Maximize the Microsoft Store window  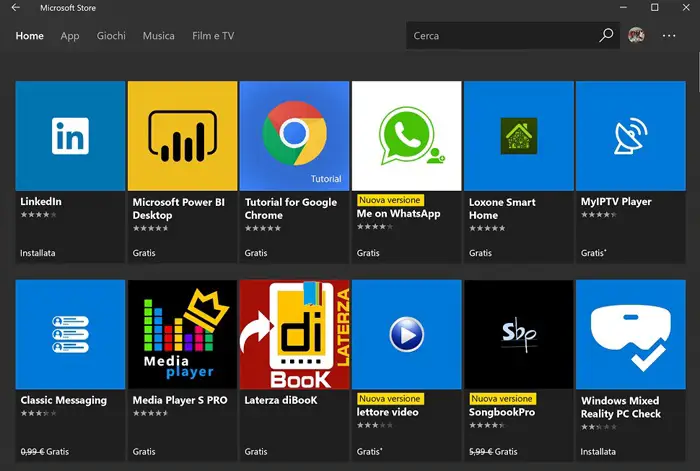click(x=654, y=8)
